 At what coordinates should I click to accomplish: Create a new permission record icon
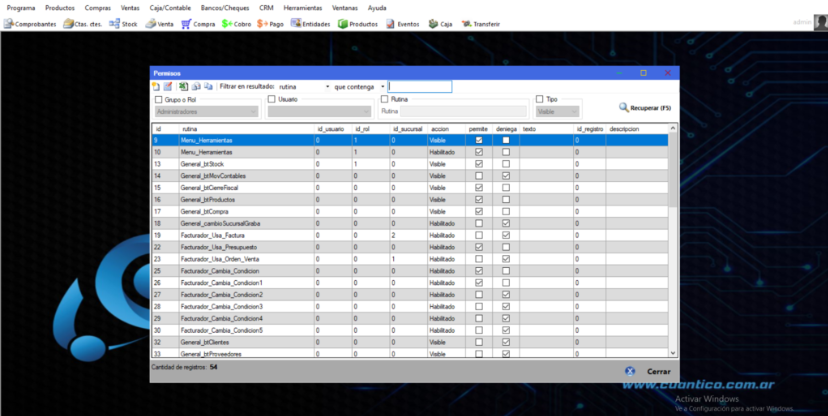156,87
